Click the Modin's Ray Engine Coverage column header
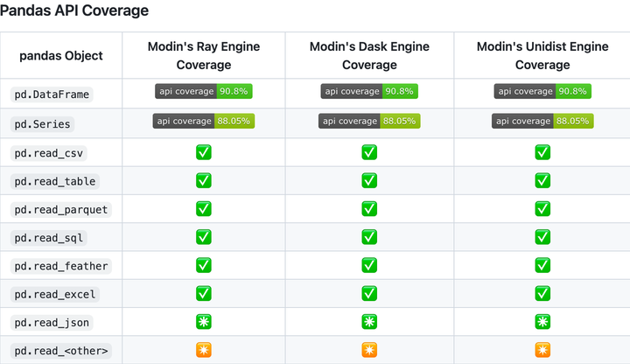 point(204,55)
